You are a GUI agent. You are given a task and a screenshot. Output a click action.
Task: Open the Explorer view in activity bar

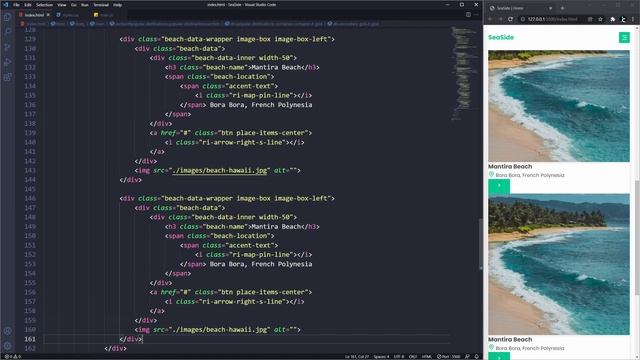click(7, 18)
